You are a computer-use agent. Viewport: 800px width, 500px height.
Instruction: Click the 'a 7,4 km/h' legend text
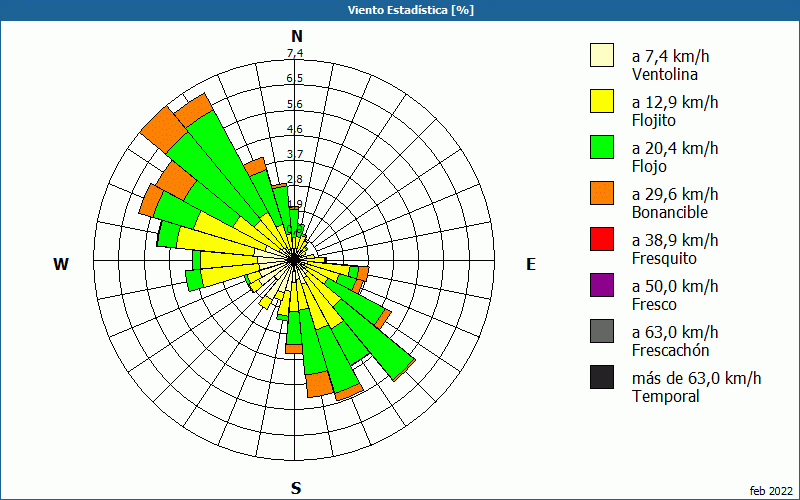[x=670, y=56]
